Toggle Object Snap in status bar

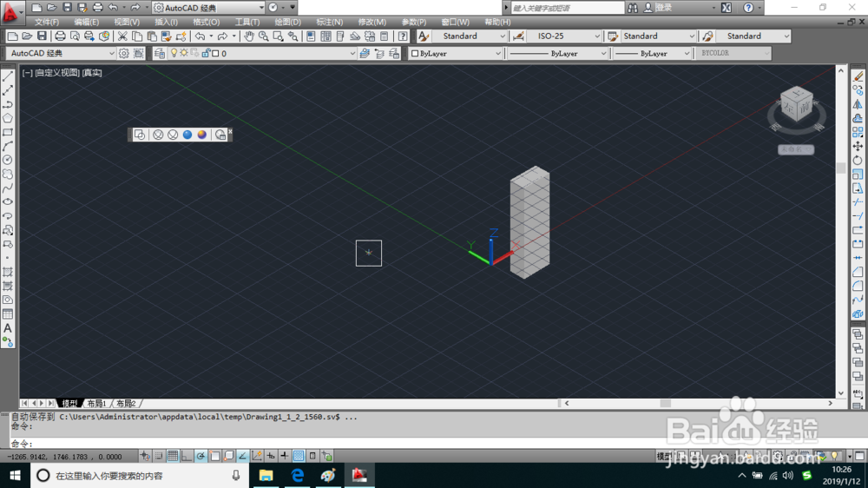[214, 456]
